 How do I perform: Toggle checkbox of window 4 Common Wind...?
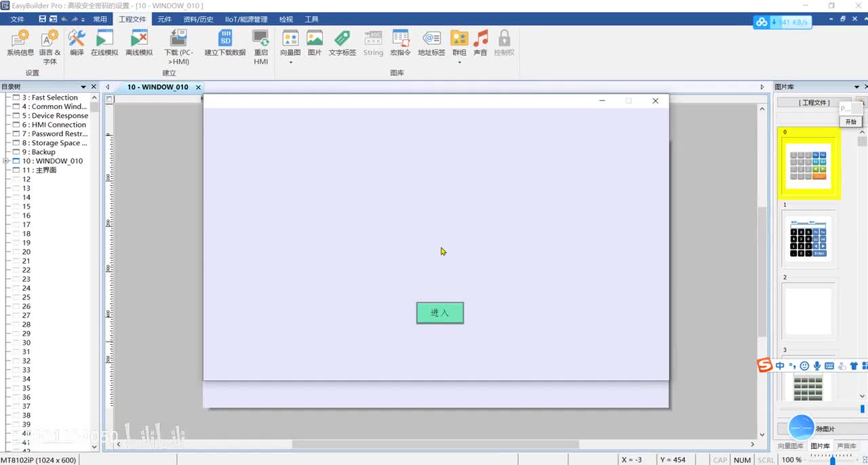coord(16,106)
